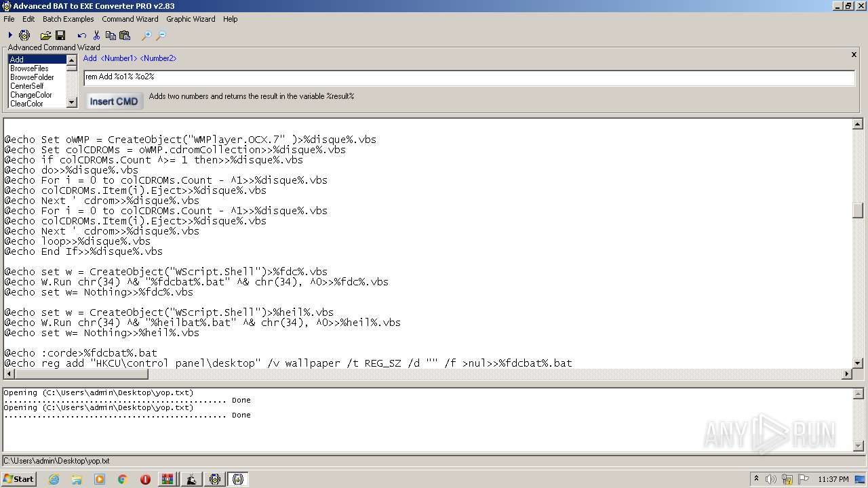
Task: Save the file with the floppy icon
Action: pos(60,35)
